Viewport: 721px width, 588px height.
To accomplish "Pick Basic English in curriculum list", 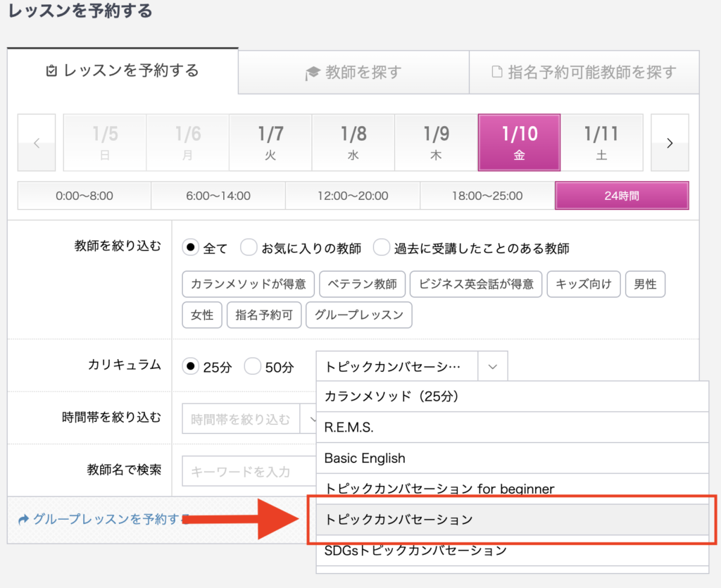I will point(513,458).
